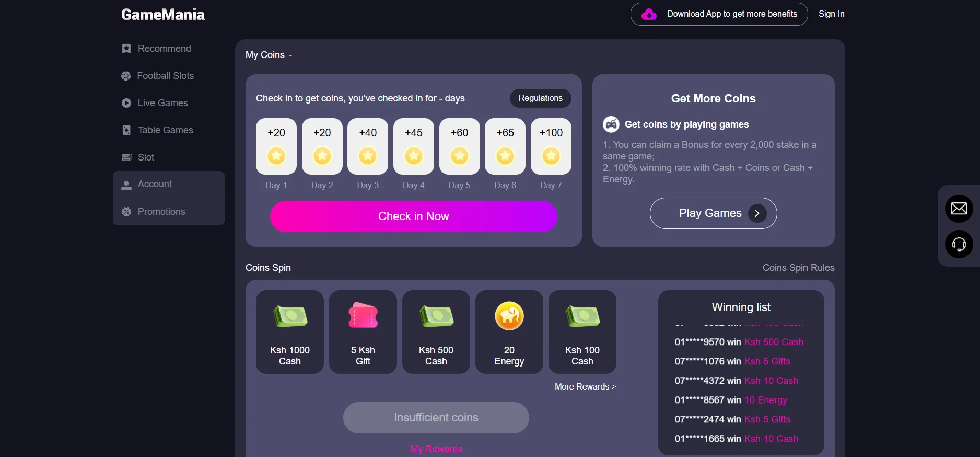Open the headset customer support icon
This screenshot has width=980, height=457.
click(x=959, y=244)
